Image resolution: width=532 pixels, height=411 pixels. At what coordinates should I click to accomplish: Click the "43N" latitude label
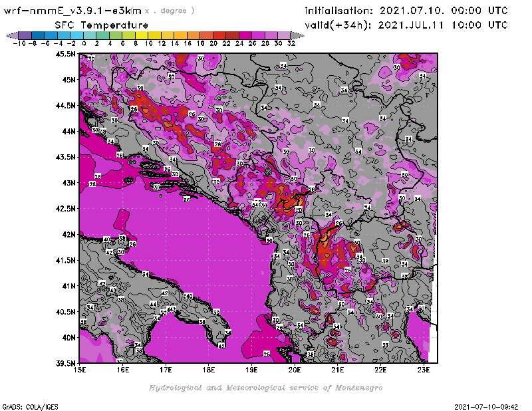[x=69, y=183]
